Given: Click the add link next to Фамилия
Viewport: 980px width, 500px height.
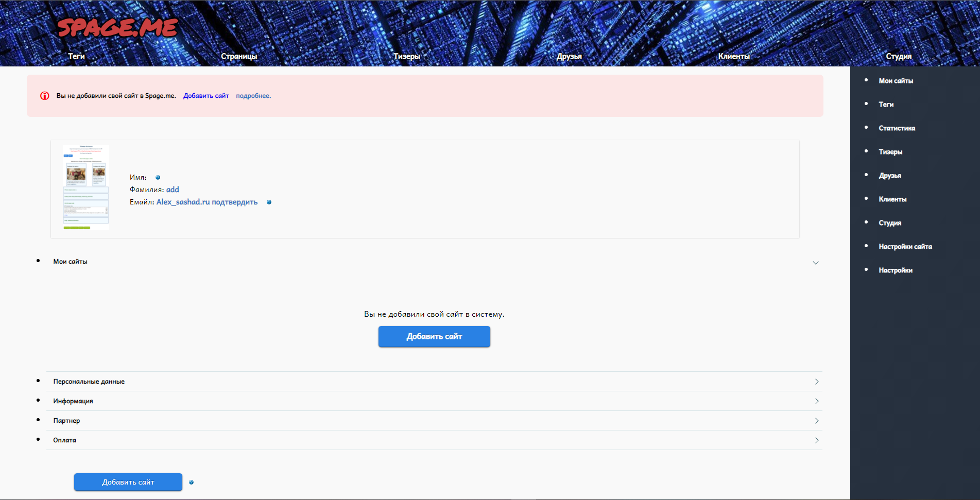Looking at the screenshot, I should [x=173, y=189].
